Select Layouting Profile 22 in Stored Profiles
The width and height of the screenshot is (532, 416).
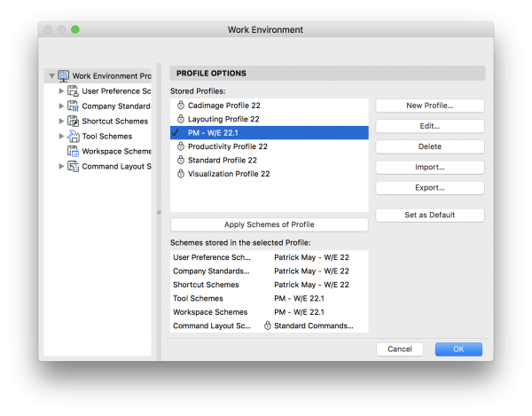tap(223, 119)
